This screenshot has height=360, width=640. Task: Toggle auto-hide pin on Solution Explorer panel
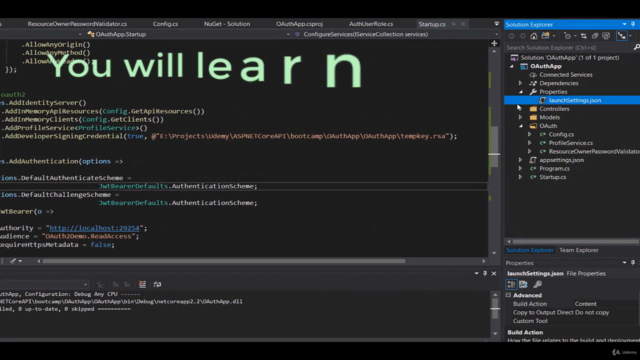pos(633,24)
